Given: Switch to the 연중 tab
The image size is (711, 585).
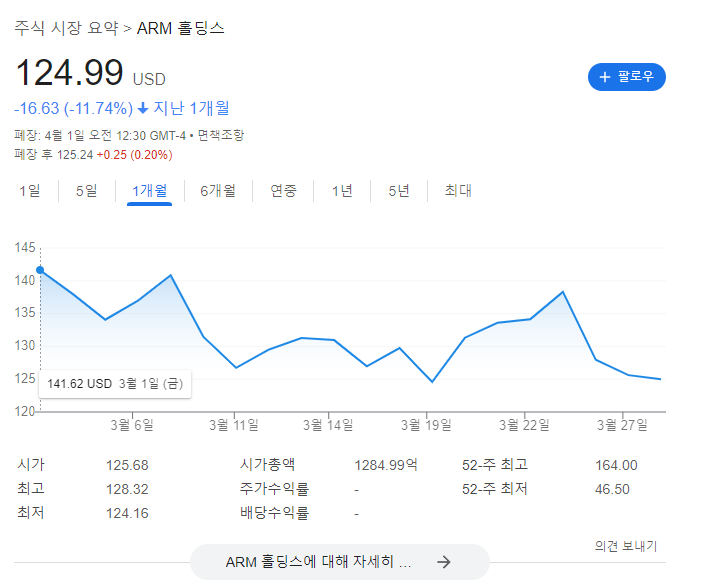Looking at the screenshot, I should [x=283, y=191].
